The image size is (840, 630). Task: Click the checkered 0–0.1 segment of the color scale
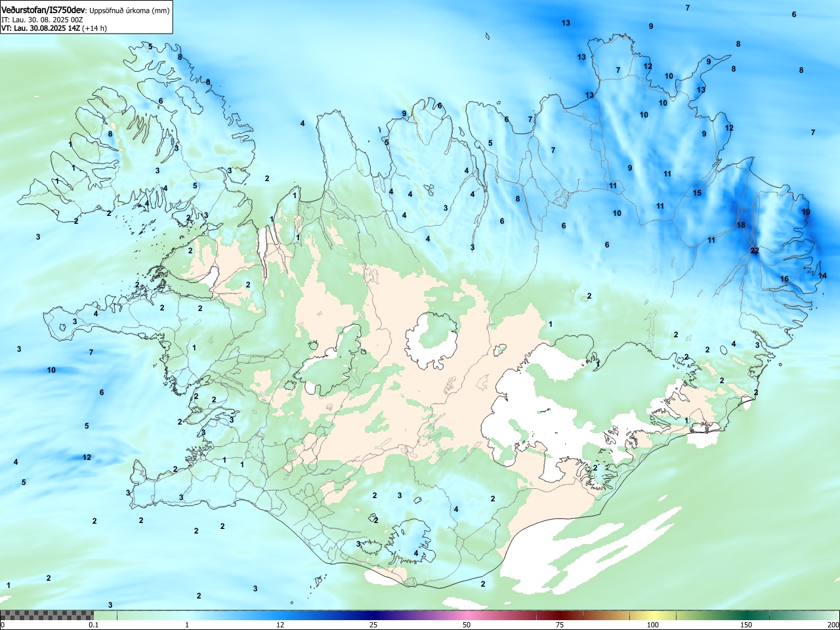coord(47,615)
